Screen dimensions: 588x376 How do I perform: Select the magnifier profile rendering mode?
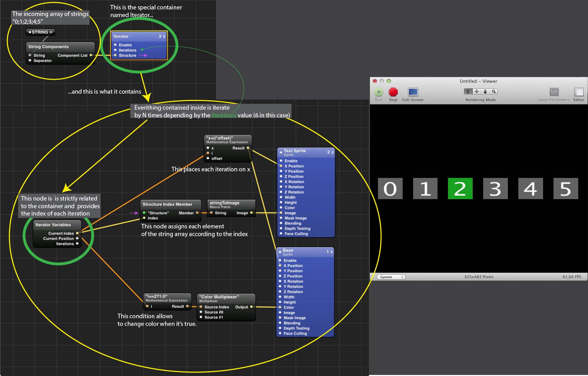tap(494, 92)
